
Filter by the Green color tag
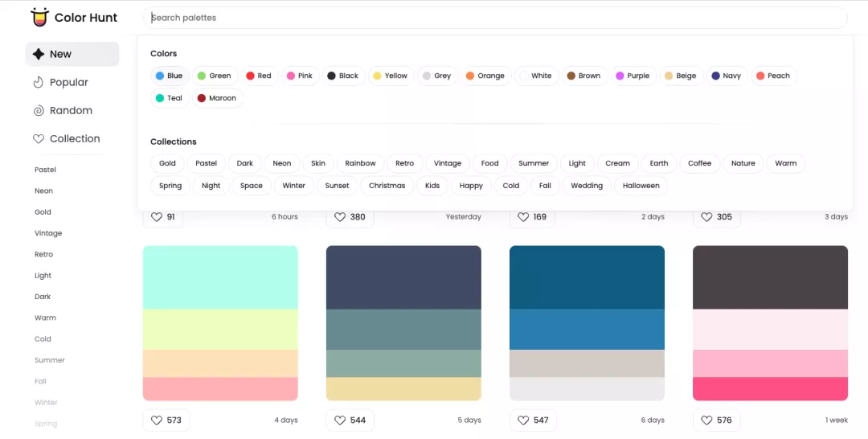(x=215, y=76)
